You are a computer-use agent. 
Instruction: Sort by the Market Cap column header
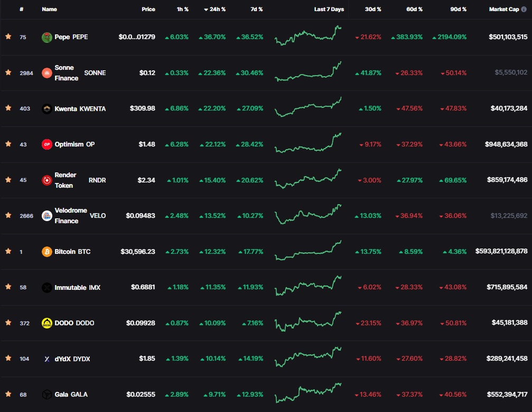(x=504, y=9)
